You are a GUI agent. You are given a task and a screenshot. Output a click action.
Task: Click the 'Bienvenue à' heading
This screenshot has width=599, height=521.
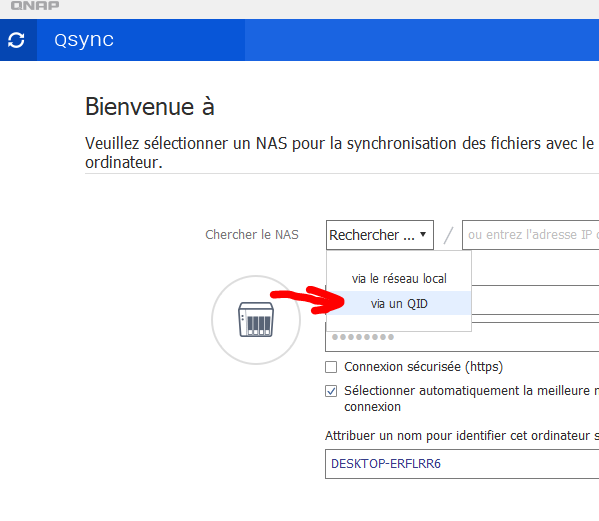150,106
